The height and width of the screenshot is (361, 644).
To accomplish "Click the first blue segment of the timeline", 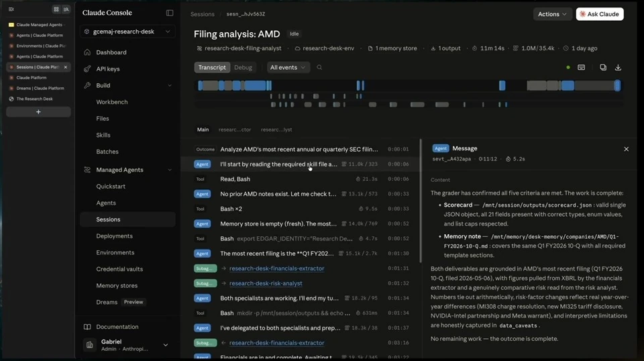I will pyautogui.click(x=201, y=85).
